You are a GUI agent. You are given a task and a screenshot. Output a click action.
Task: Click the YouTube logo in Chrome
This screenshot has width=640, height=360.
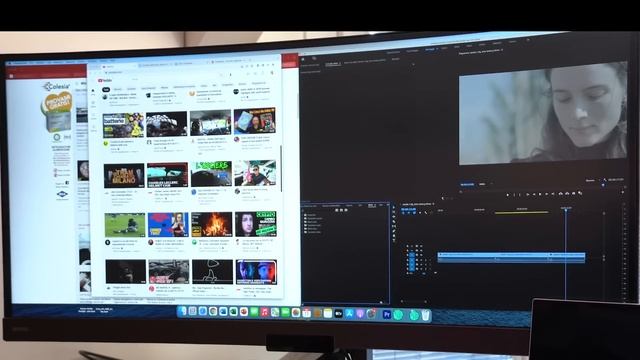(105, 80)
